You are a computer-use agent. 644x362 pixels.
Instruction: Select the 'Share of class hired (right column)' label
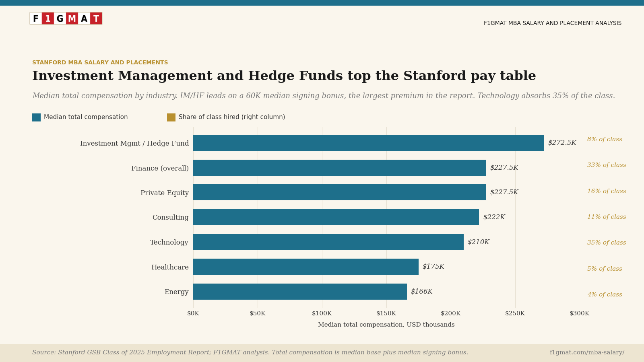coord(232,117)
